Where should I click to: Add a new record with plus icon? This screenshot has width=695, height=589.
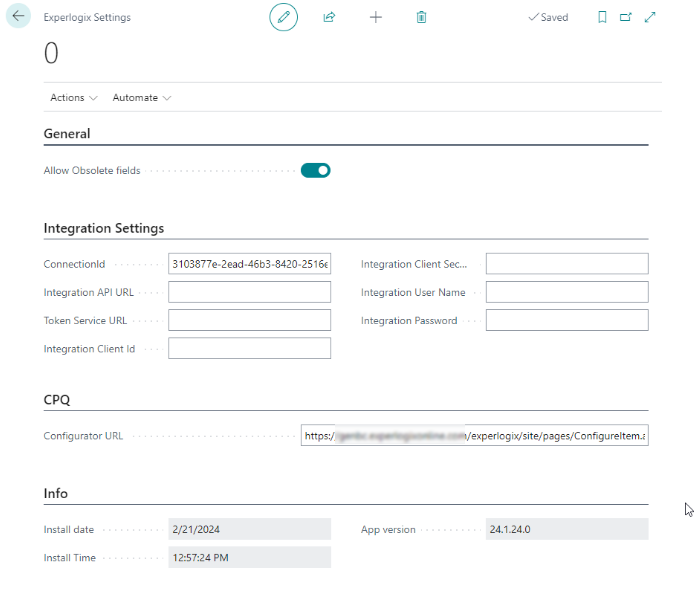(376, 17)
